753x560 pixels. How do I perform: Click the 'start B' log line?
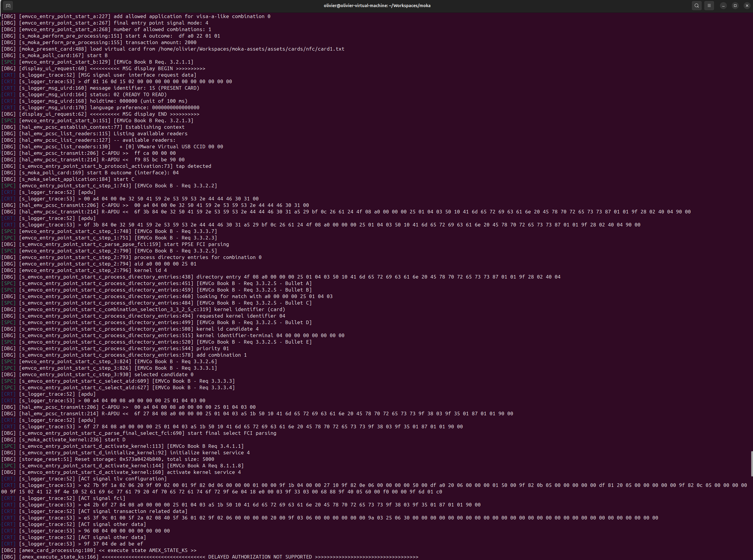54,55
